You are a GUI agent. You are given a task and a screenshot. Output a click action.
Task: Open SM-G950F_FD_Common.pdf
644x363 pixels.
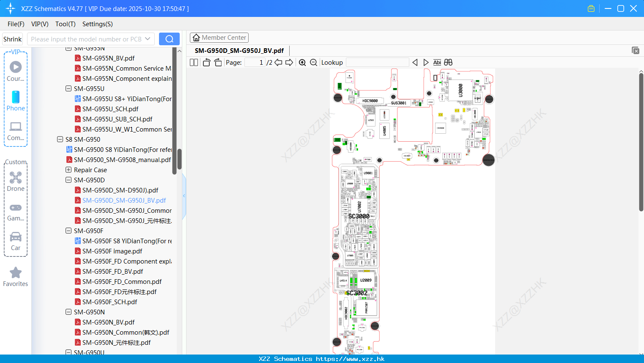click(x=122, y=281)
